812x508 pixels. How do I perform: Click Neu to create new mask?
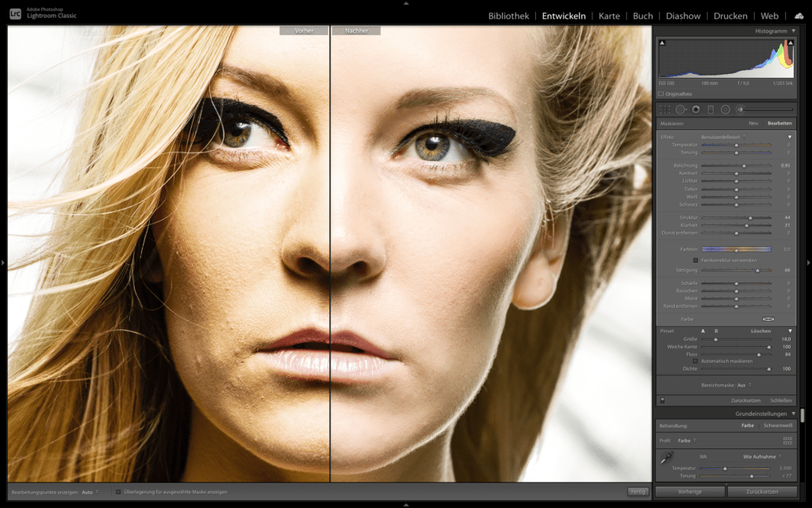click(x=753, y=123)
